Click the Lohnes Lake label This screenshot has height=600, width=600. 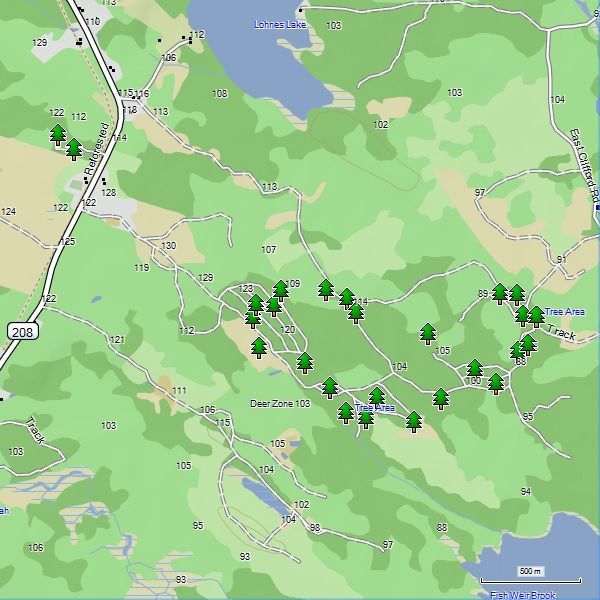tap(281, 23)
